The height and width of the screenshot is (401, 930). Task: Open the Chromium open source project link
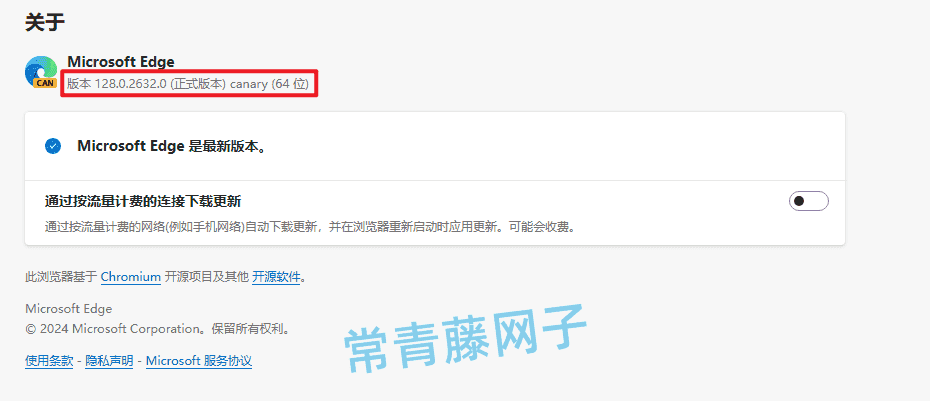130,276
